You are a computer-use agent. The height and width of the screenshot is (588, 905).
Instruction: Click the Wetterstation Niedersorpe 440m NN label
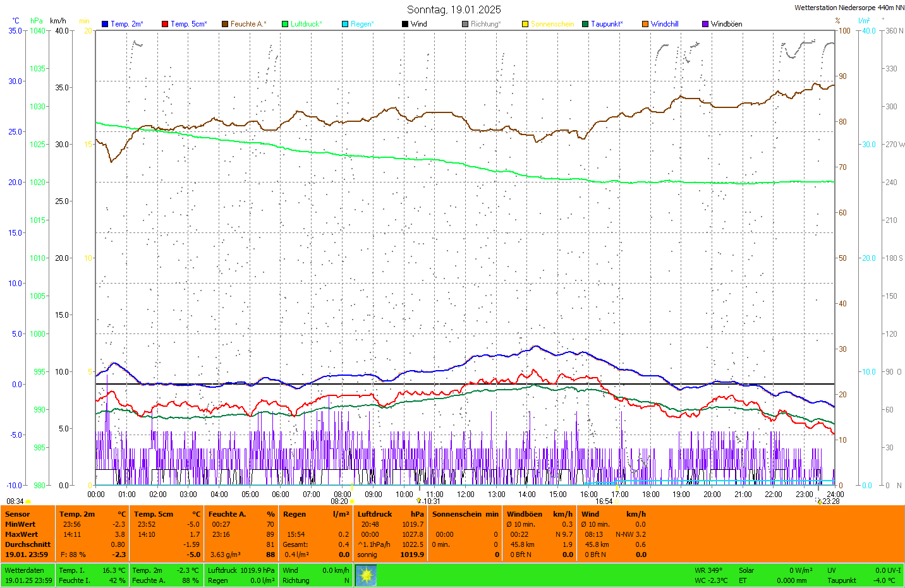(x=849, y=8)
